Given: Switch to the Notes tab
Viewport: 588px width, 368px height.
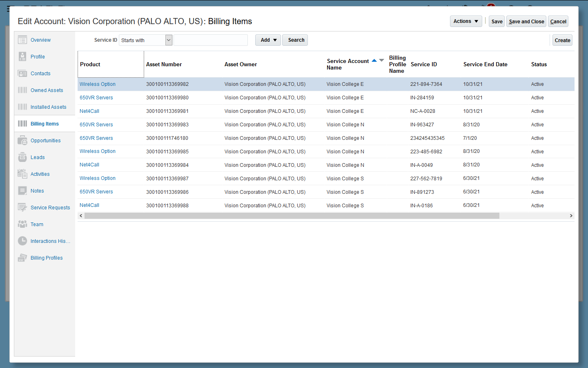Looking at the screenshot, I should click(x=37, y=191).
